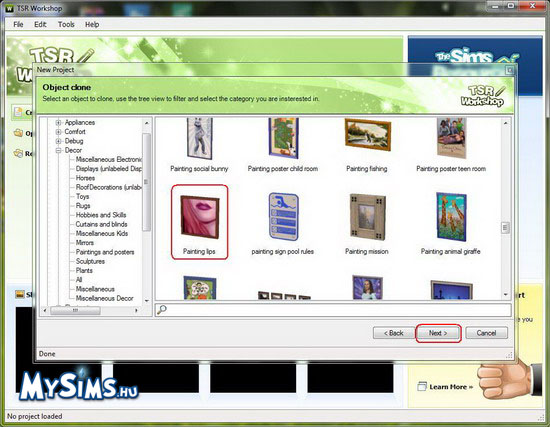Pick the Painting poster teen room
Viewport: 550px width, 427px height.
[x=451, y=138]
